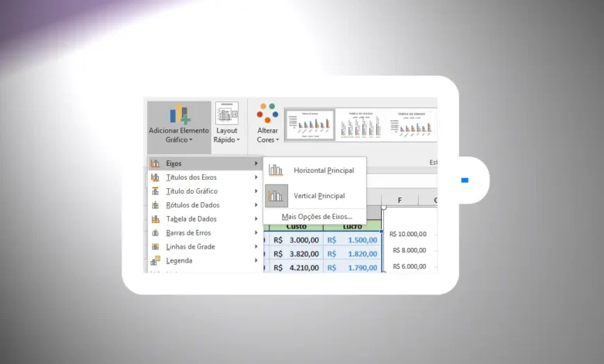Expand the Títulos dos Eixos submenu arrow

256,177
